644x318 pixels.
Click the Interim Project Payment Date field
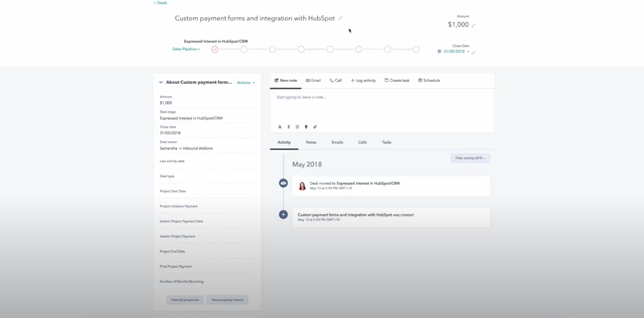point(207,222)
